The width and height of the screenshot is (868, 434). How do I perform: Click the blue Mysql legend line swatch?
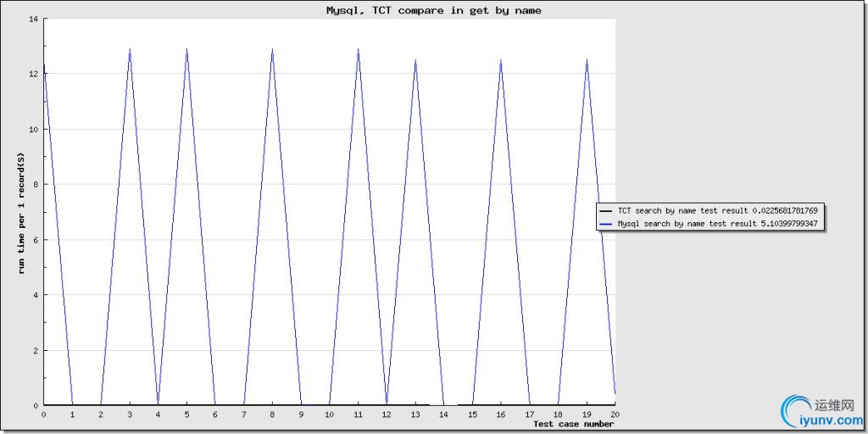coord(606,224)
